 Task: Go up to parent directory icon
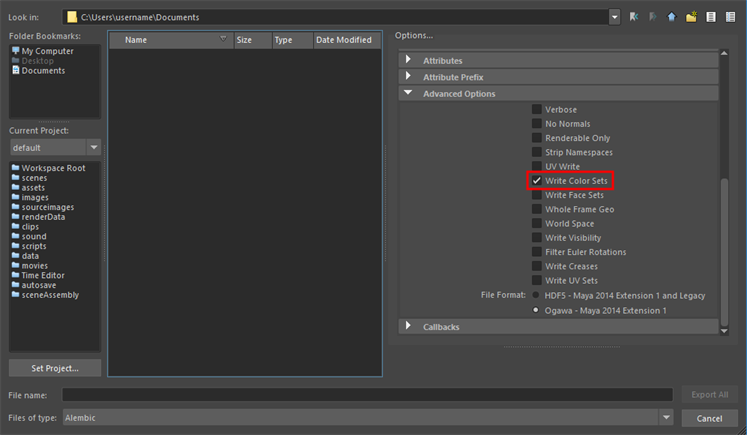[672, 17]
